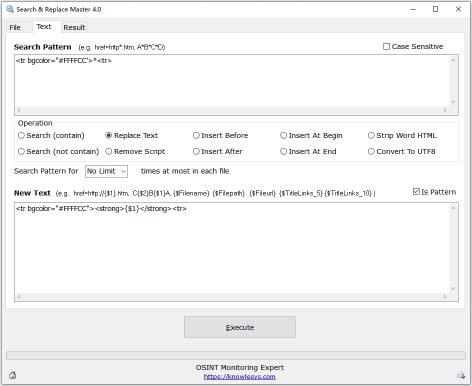Click the Search Pattern heading label
The width and height of the screenshot is (472, 386).
(x=43, y=47)
